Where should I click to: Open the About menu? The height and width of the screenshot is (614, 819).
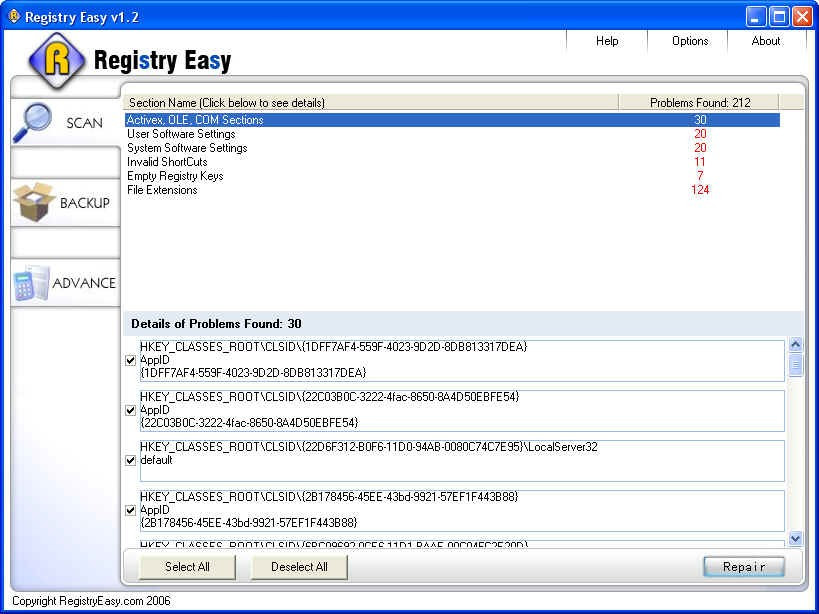(x=766, y=41)
